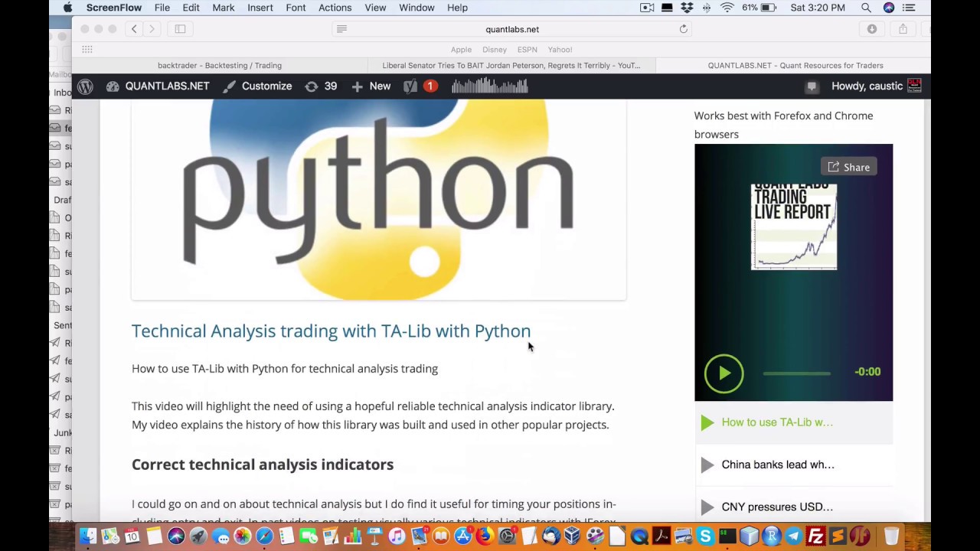Activate Siri from the menu bar
The width and height of the screenshot is (980, 551).
[889, 8]
